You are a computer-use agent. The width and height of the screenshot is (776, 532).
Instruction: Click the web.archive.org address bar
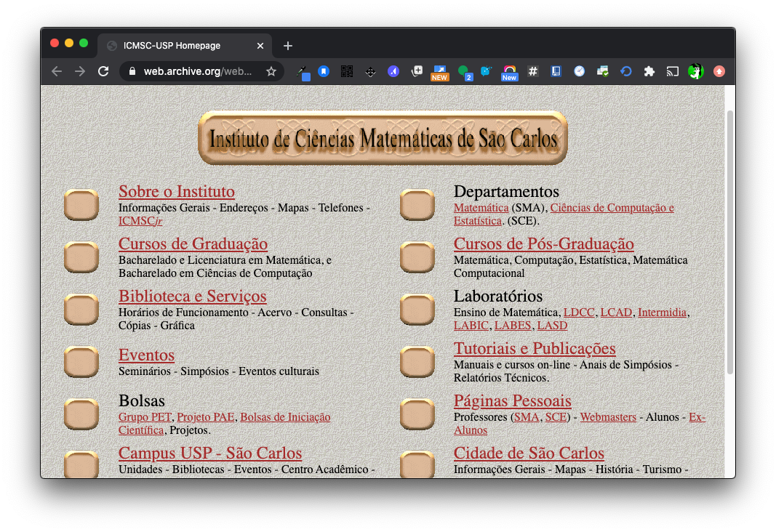pos(196,71)
